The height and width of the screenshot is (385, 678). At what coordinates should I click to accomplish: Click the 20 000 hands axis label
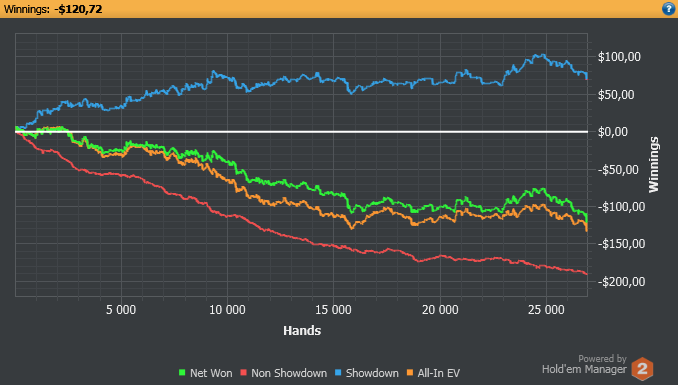[440, 310]
